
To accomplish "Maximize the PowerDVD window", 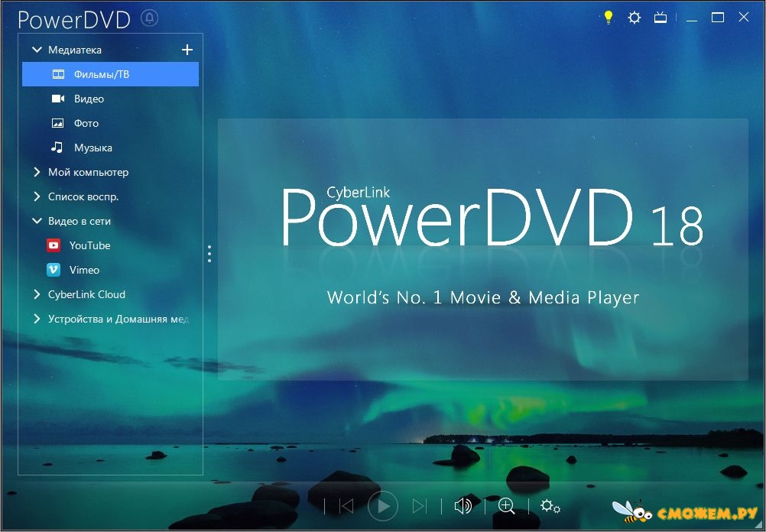I will 718,18.
